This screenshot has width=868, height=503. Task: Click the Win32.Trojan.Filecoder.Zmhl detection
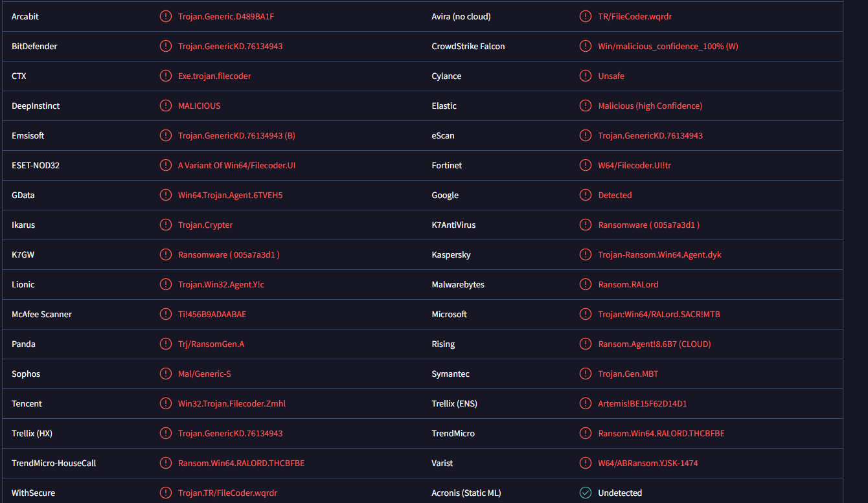232,403
